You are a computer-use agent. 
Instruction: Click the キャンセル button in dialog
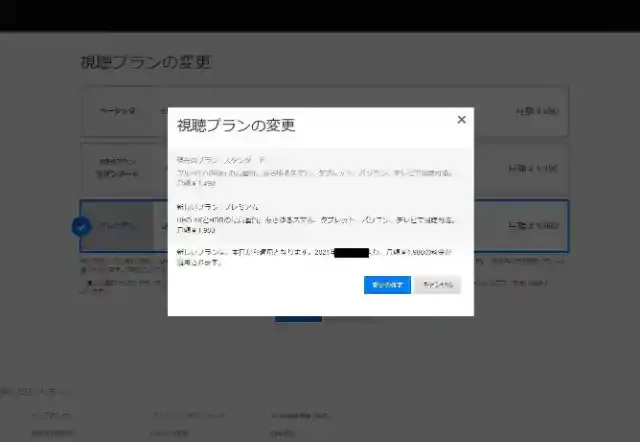438,285
